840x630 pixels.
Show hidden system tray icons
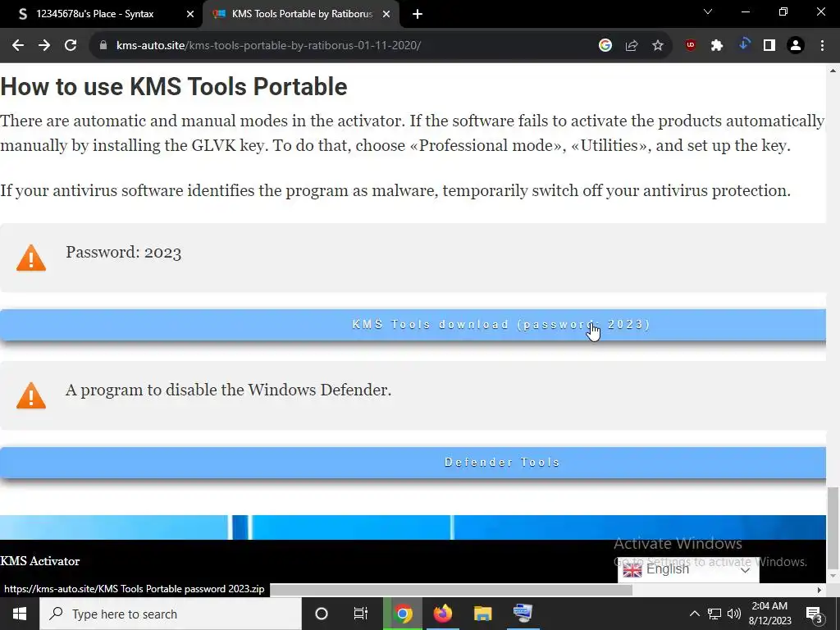(694, 614)
